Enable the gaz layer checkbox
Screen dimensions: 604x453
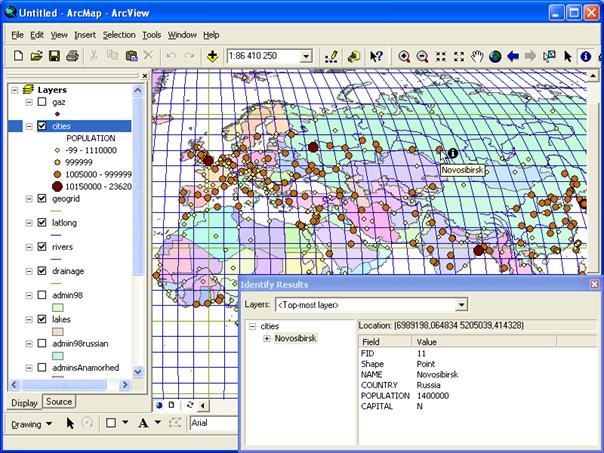coord(41,102)
